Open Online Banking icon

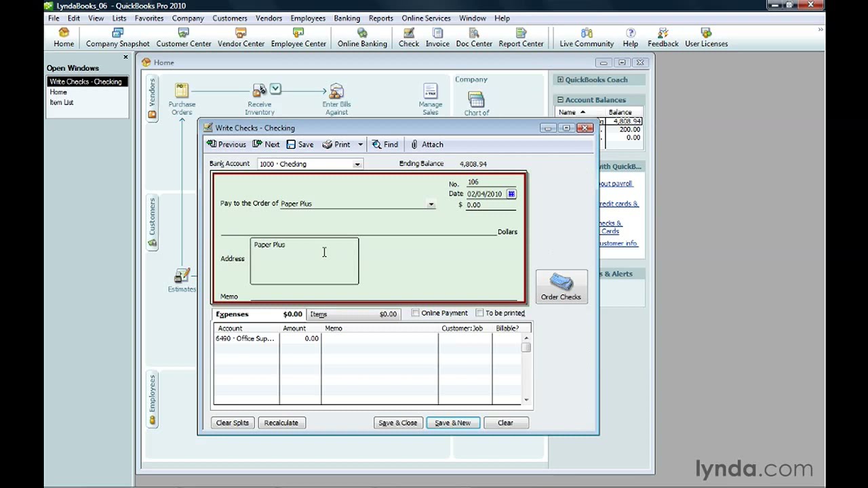tap(362, 38)
